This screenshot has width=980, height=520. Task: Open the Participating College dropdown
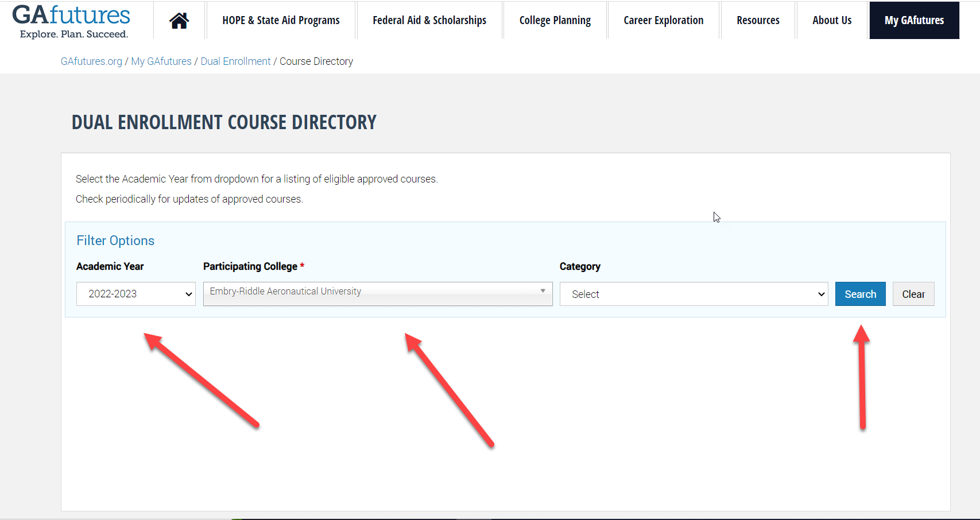(x=377, y=293)
